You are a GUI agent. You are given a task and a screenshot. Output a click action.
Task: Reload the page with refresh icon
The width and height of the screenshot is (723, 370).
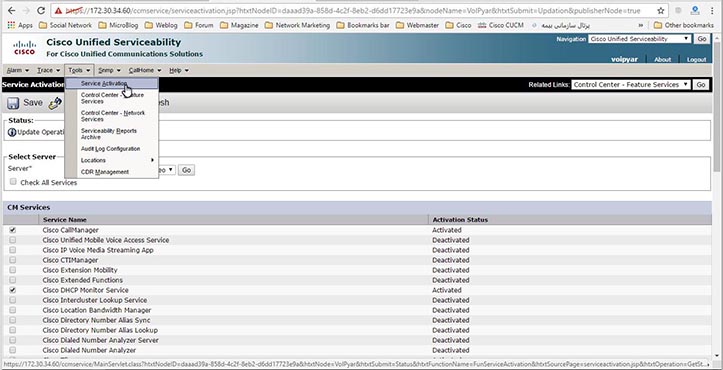(41, 10)
